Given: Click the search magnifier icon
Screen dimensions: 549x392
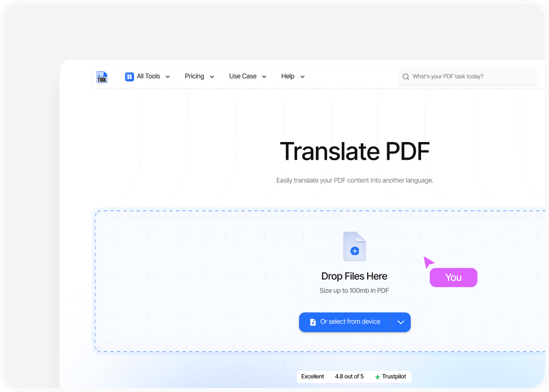Looking at the screenshot, I should (x=406, y=77).
